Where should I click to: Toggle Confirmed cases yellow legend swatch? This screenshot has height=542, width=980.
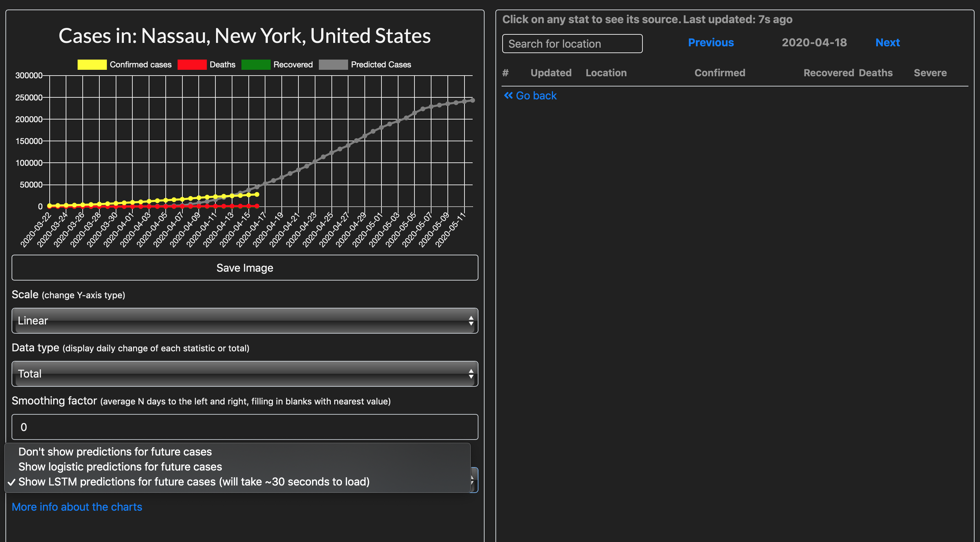tap(92, 65)
